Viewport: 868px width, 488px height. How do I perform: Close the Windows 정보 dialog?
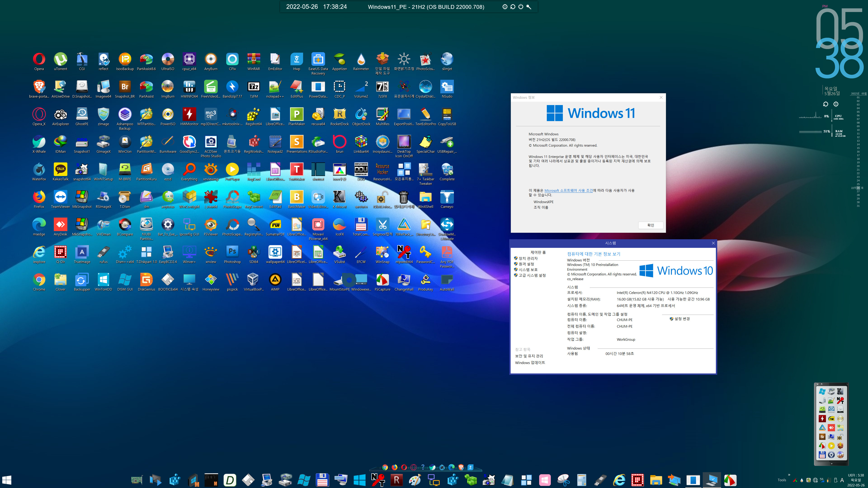point(661,97)
